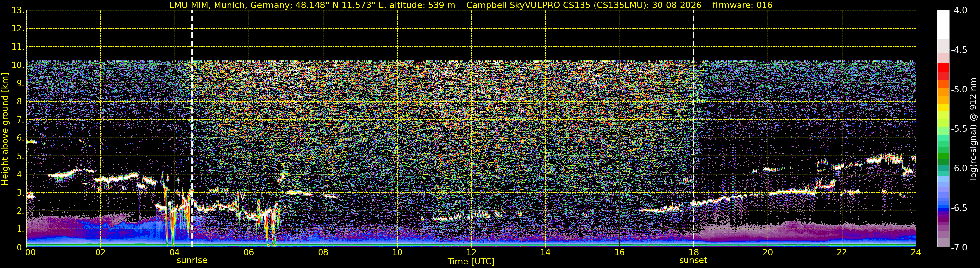Click the height axis tick label 7
Screen dimensions: 980x268
point(20,120)
